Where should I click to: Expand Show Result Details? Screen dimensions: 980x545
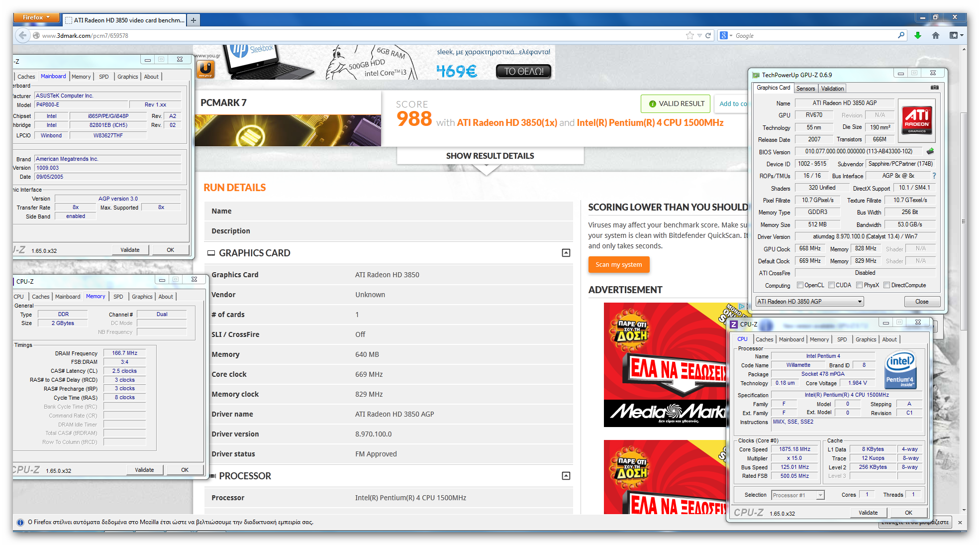[490, 156]
